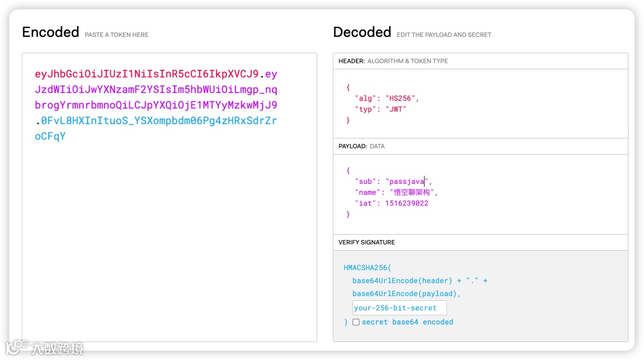Image resolution: width=644 pixels, height=360 pixels.
Task: Click the blue signature segment of encoded token
Action: tap(159, 121)
